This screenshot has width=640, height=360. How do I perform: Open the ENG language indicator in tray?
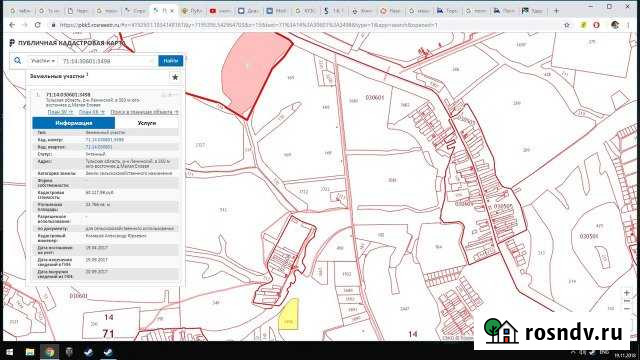tap(604, 352)
